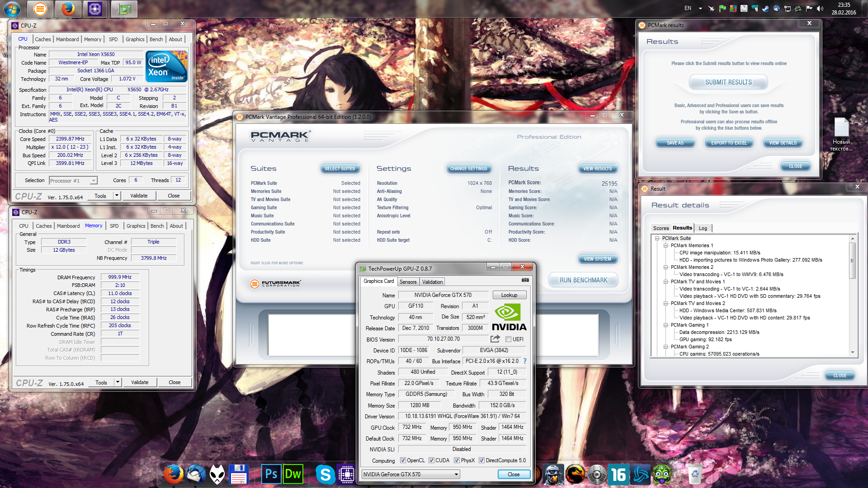This screenshot has height=488, width=868.
Task: Open the Log tab in Result details
Action: [703, 228]
